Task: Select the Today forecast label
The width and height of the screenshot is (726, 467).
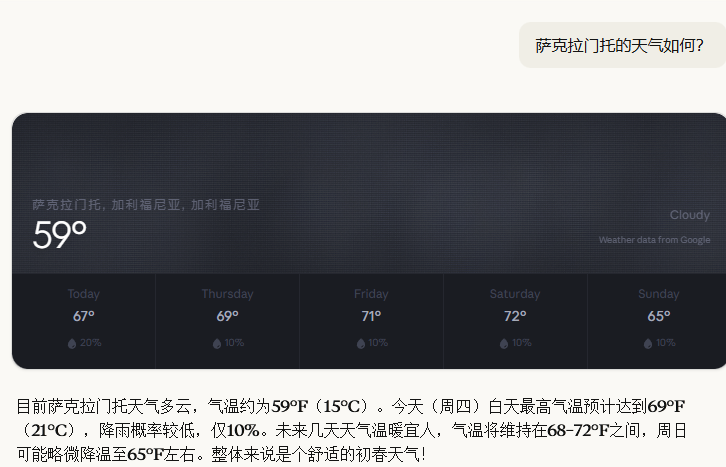Action: [84, 294]
